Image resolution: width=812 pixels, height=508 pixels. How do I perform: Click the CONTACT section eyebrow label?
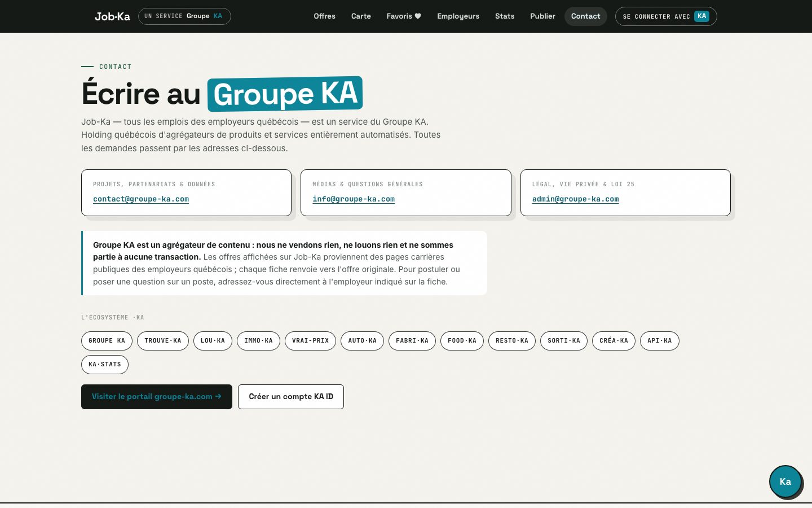coord(115,67)
